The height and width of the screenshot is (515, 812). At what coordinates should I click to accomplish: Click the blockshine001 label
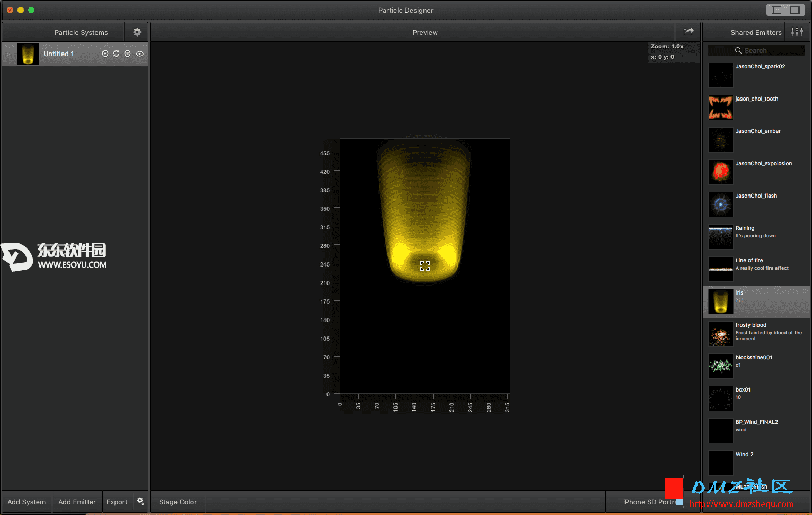tap(754, 358)
